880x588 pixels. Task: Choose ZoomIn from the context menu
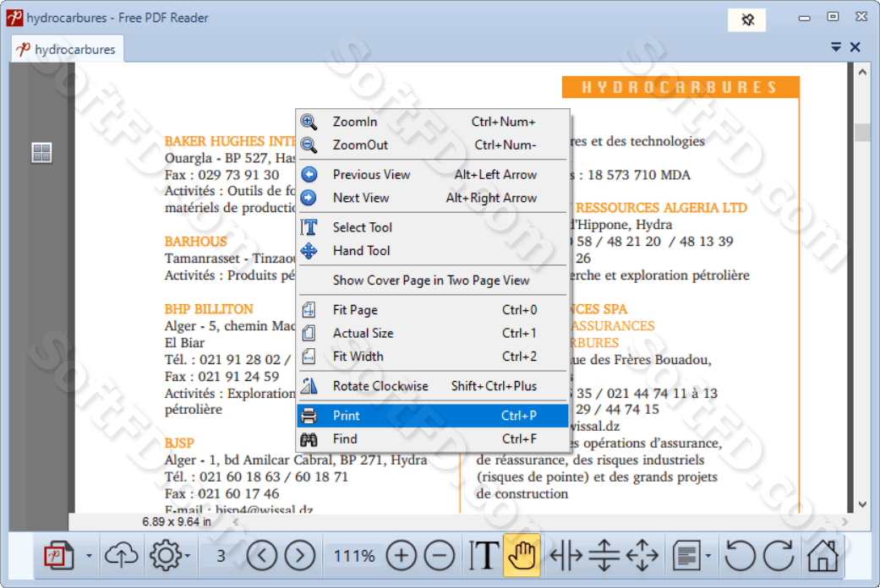(x=433, y=122)
